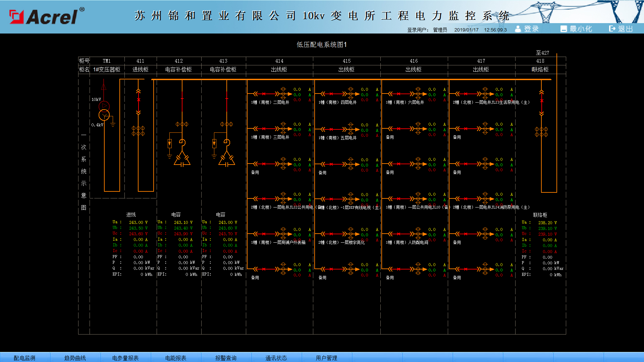644x362 pixels.
Task: Click the 登录 login button
Action: click(527, 29)
